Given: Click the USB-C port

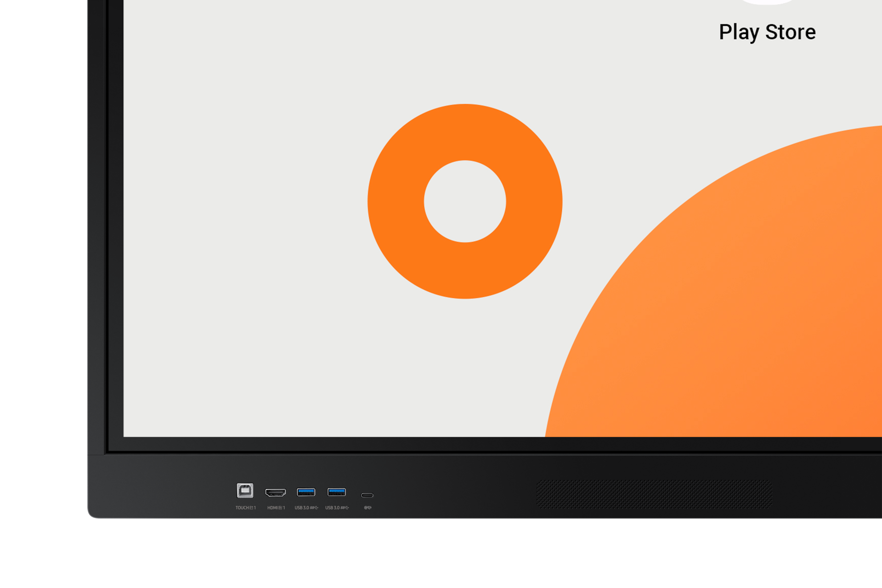Looking at the screenshot, I should coord(367,495).
